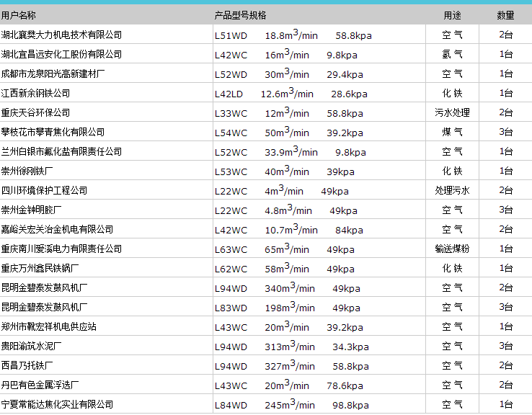Select spec L63WC 65m³/min 49kpa
Viewport: 532px width, 415px height.
(284, 249)
